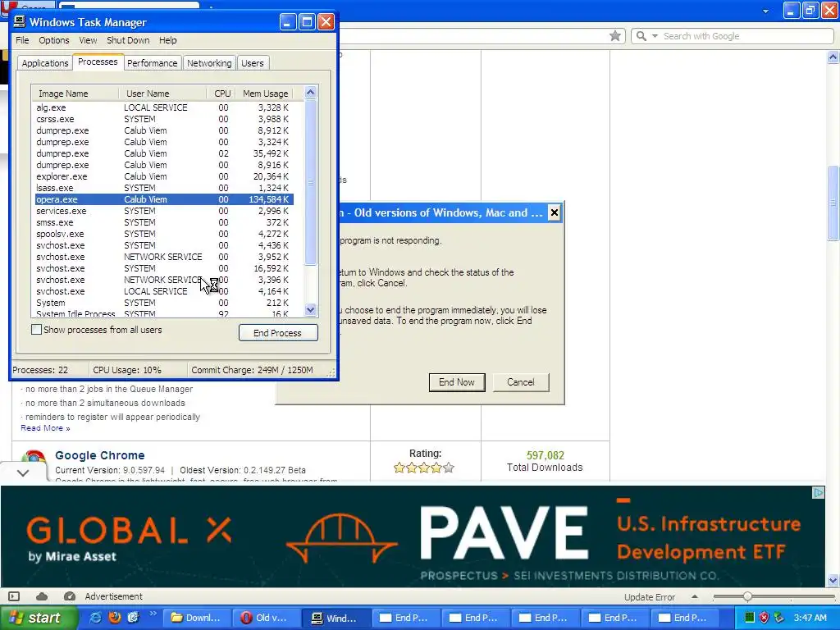Click the AdChoices icon on the banner
Viewport: 840px width, 630px height.
pos(818,492)
